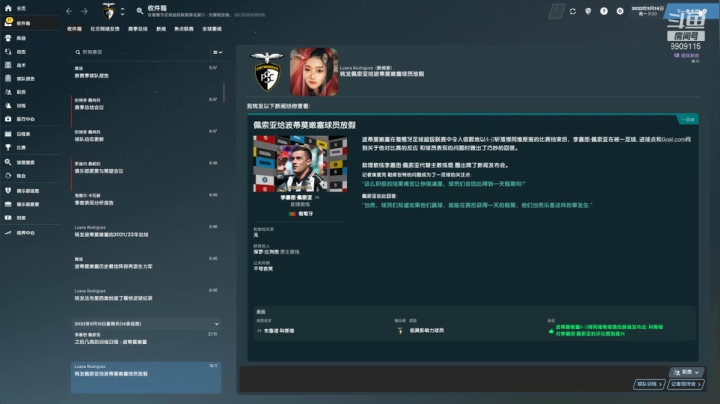Open the staff responsibilities dropdown at bottom right

pos(686,372)
